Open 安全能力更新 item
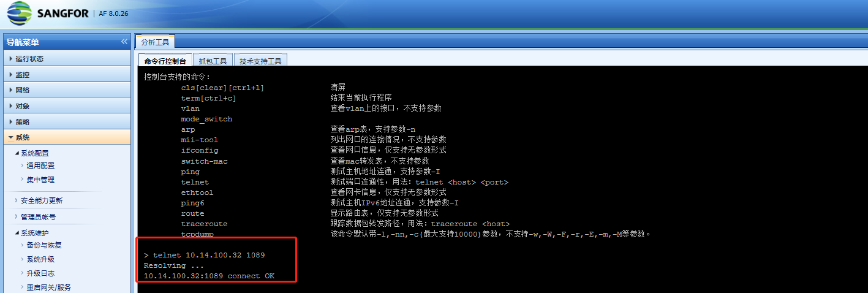Image resolution: width=868 pixels, height=293 pixels. 41,200
